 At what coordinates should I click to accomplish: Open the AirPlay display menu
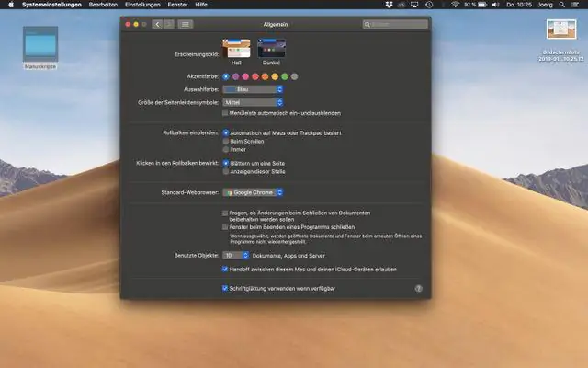[x=414, y=5]
